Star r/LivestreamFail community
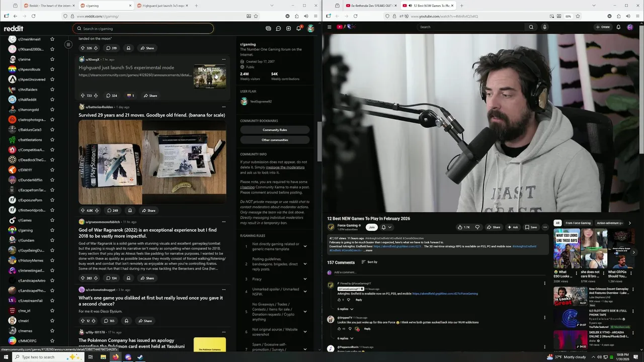Viewport: 644px width, 362px height. pos(52,301)
